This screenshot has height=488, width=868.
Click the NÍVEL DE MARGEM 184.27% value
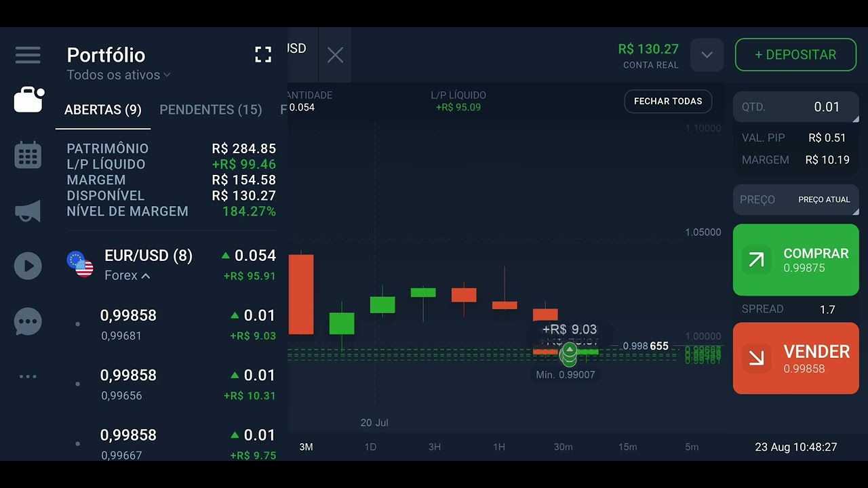point(249,211)
